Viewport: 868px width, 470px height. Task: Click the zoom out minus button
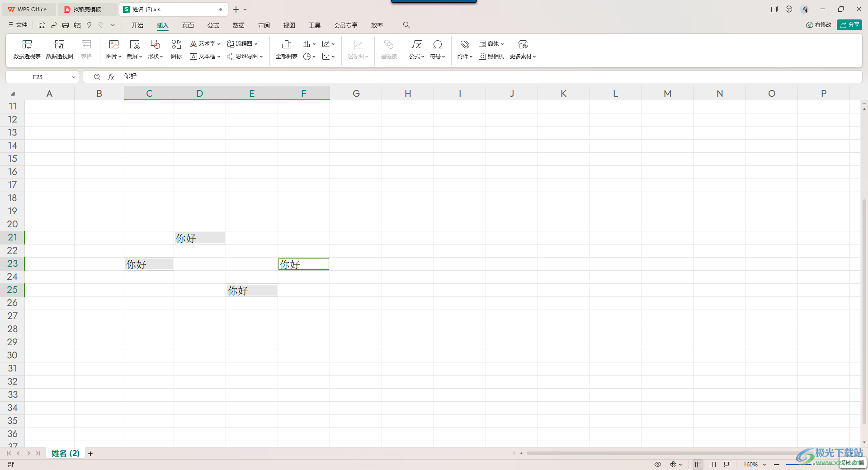(777, 464)
